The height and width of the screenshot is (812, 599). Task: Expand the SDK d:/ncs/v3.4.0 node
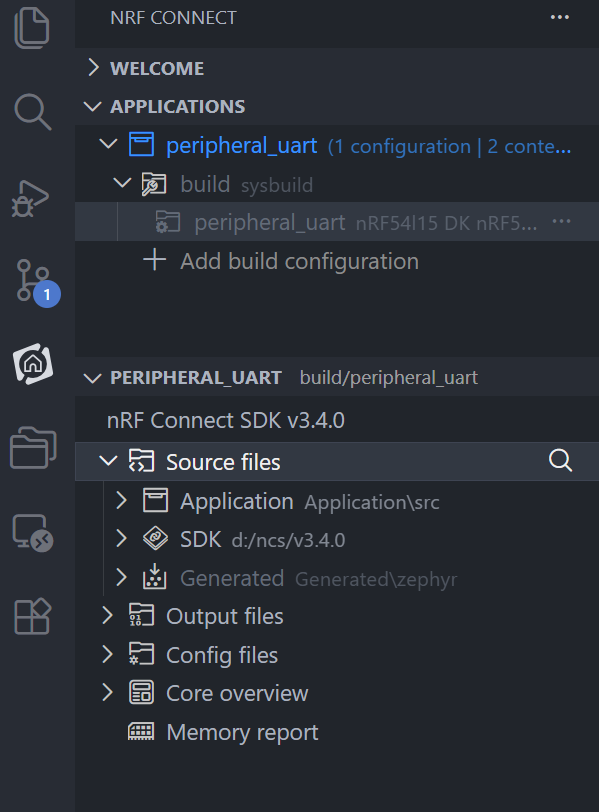tap(121, 539)
